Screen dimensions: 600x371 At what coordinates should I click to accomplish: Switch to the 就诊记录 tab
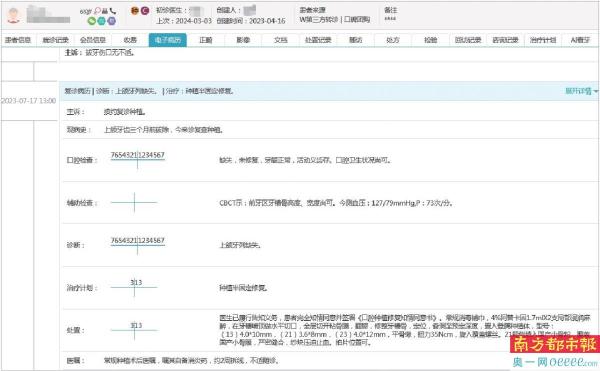pyautogui.click(x=55, y=40)
